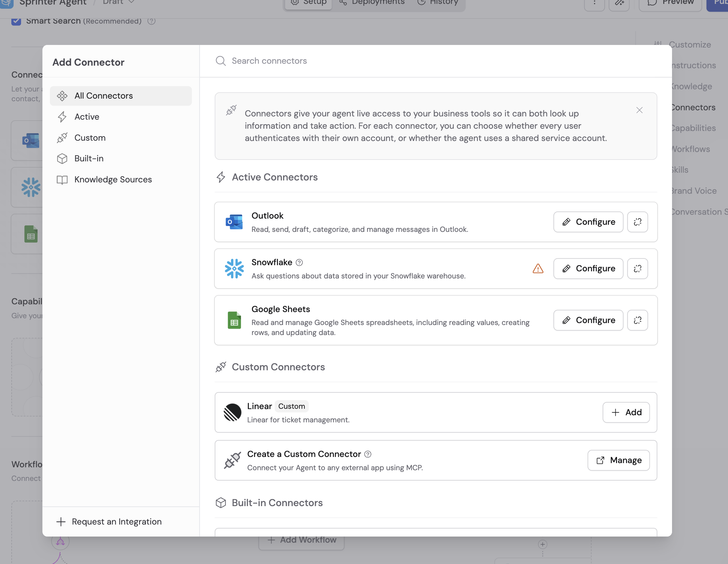Click the Preview button
The width and height of the screenshot is (728, 564).
[x=670, y=3]
